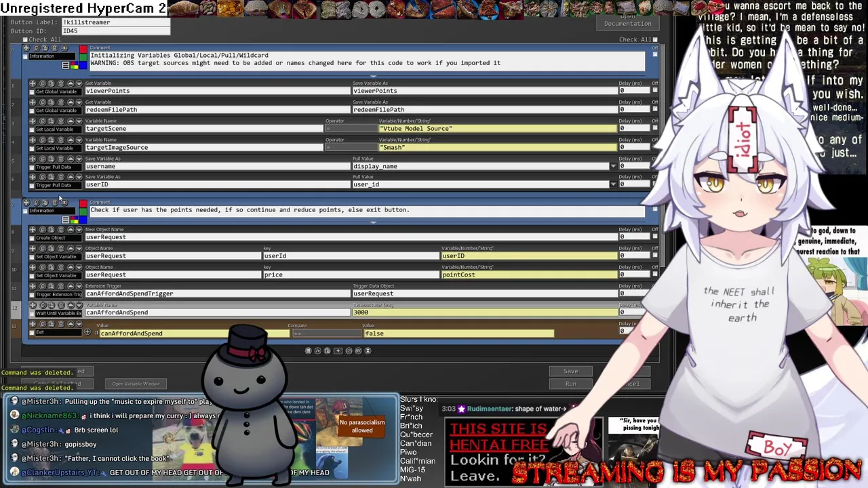Edit the Timeout field showing 3000
Screen dimensions: 868x488
click(x=484, y=312)
